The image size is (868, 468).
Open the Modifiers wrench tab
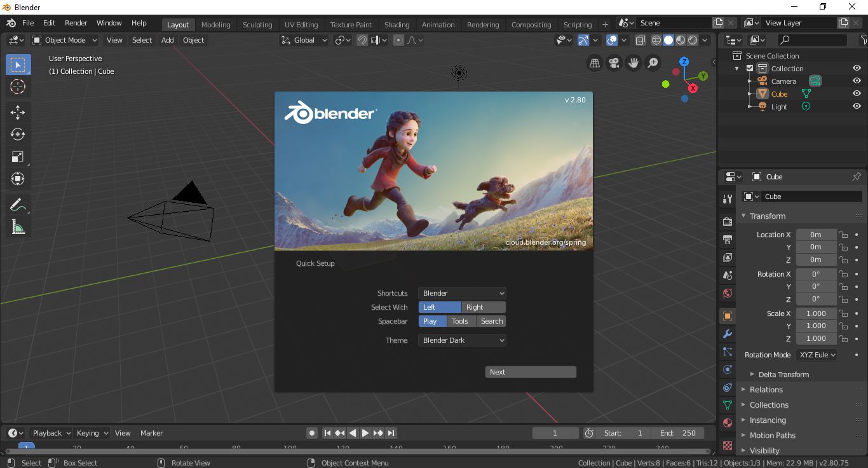(x=728, y=334)
